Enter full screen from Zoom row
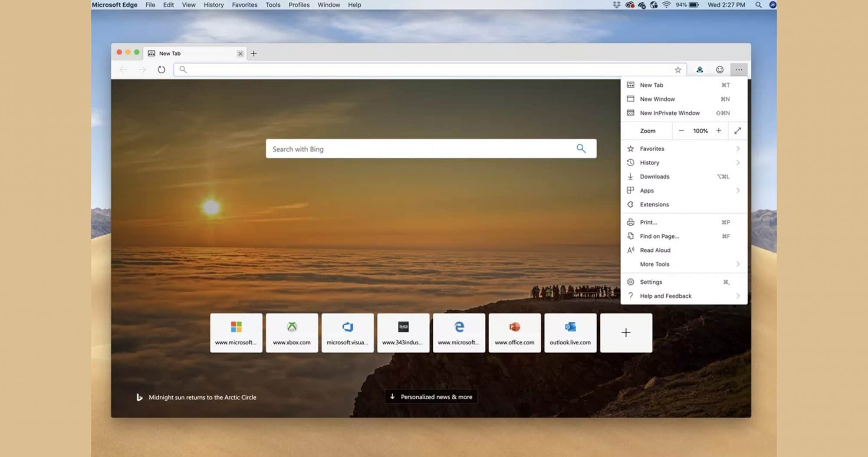868x457 pixels. (737, 131)
